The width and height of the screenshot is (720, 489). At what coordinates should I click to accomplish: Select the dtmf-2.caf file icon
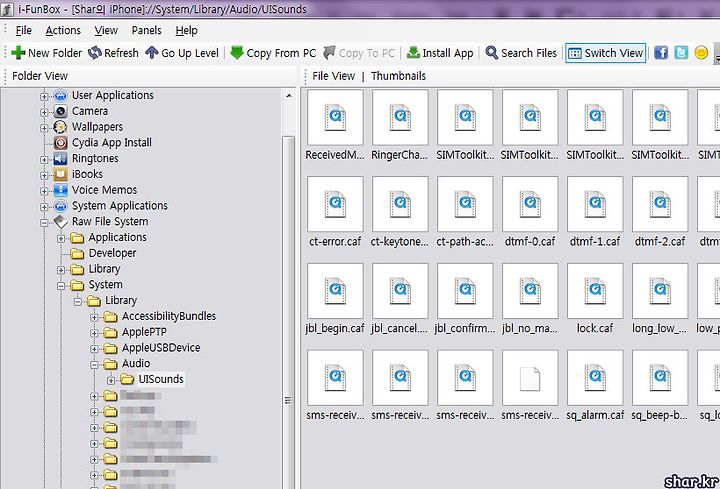click(660, 204)
